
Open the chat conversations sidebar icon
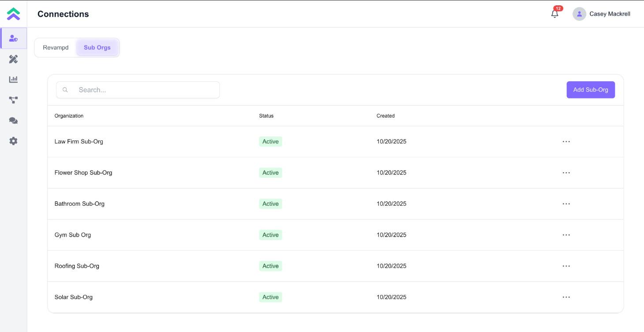(13, 121)
